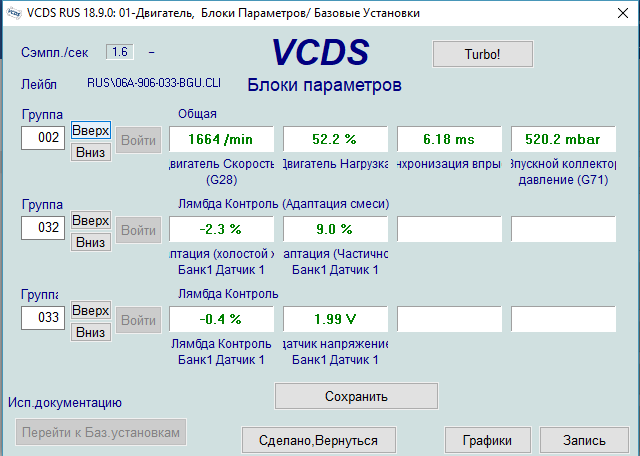Click the large VCDS logo text

point(320,52)
